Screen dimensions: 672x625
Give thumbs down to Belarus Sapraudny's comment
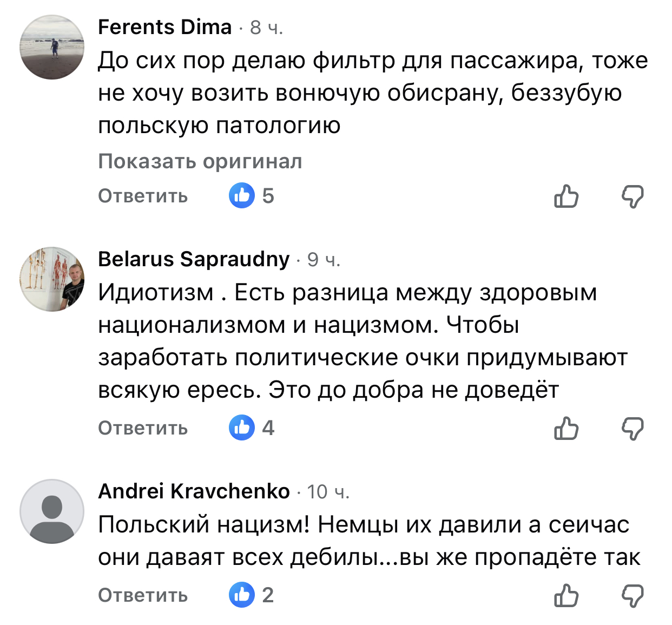(x=632, y=429)
